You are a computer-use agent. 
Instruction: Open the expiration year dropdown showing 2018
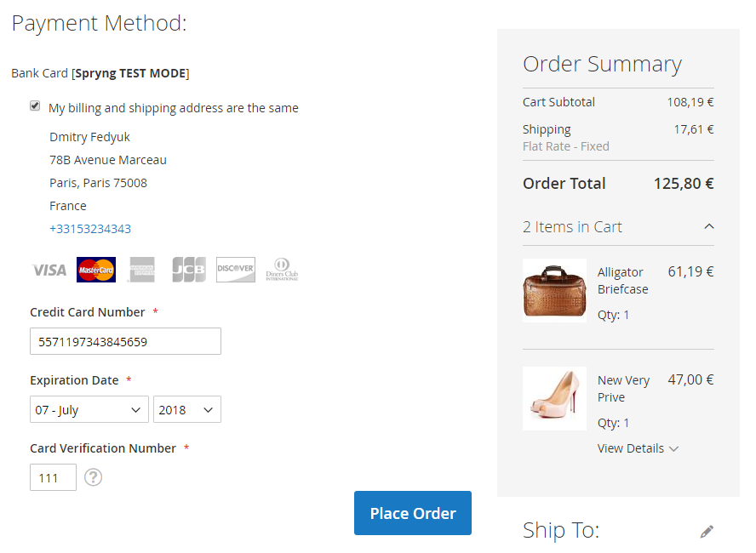pyautogui.click(x=187, y=409)
